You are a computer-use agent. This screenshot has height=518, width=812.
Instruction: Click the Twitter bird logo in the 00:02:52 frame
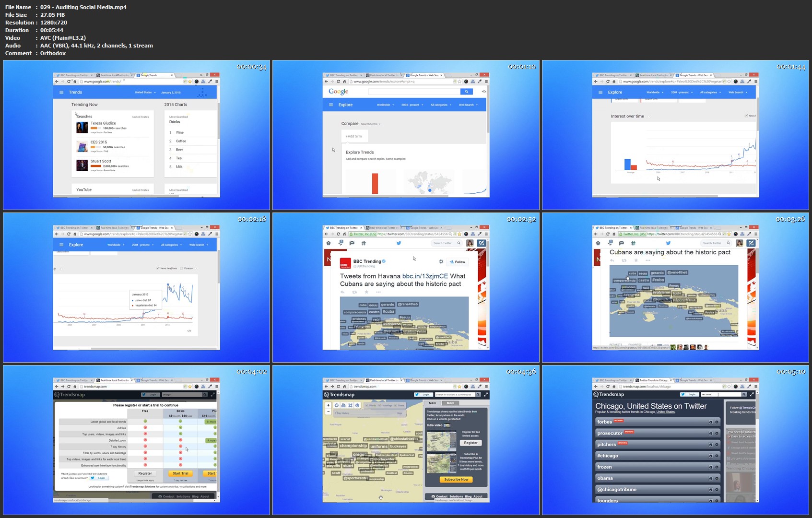coord(399,243)
